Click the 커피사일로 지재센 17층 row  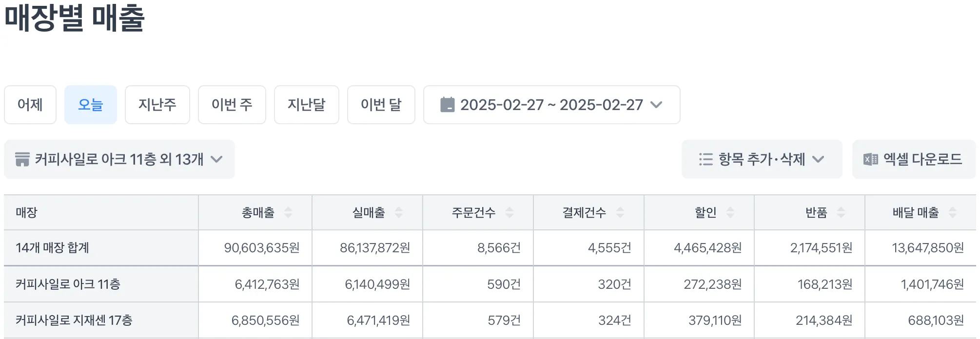(x=490, y=320)
